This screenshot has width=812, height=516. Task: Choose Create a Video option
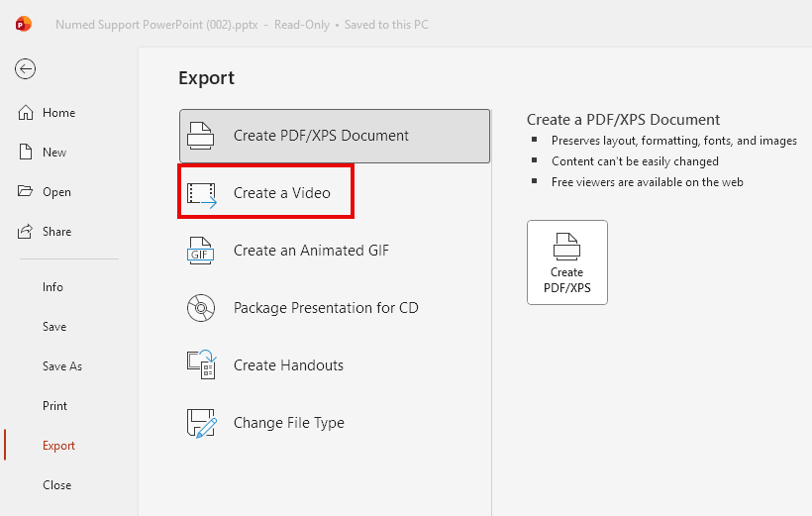[x=281, y=193]
